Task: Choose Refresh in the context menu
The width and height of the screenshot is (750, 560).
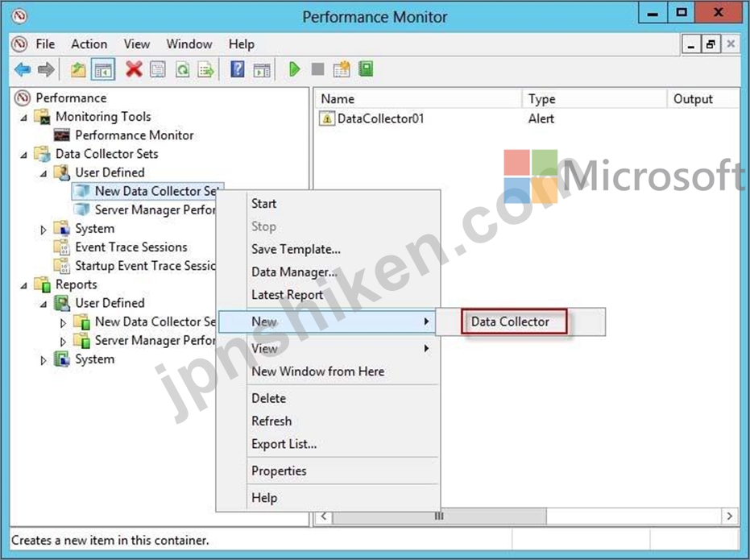Action: pyautogui.click(x=329, y=421)
